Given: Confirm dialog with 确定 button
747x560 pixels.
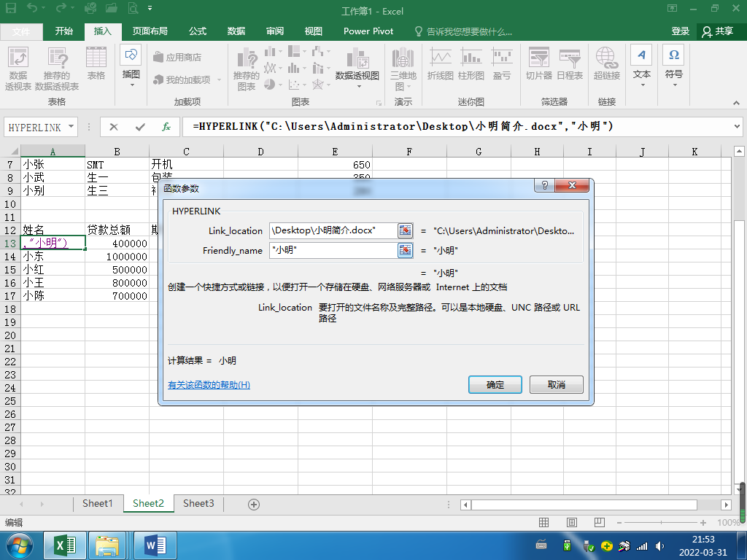Looking at the screenshot, I should (495, 385).
